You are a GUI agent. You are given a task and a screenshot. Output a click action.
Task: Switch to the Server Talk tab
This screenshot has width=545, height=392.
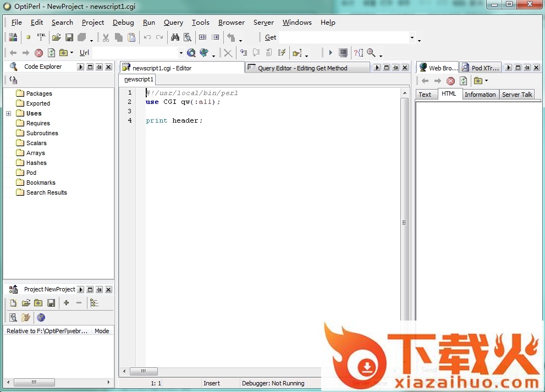click(x=517, y=95)
